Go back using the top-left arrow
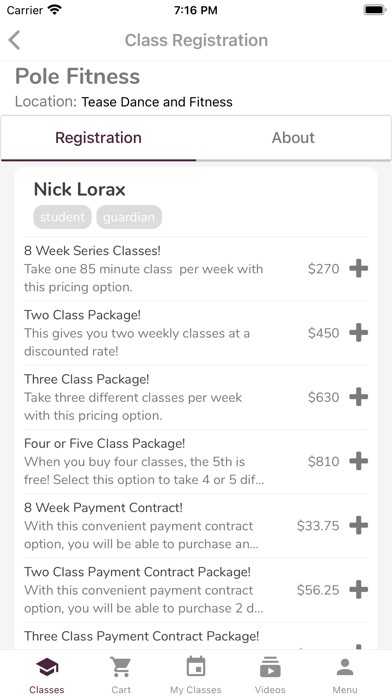 (x=14, y=40)
